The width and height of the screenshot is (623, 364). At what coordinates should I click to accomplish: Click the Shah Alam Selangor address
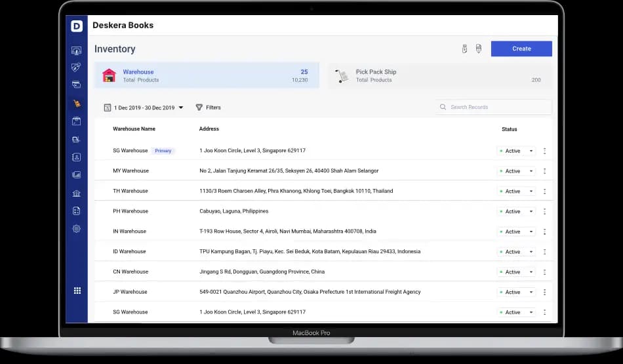(x=289, y=171)
